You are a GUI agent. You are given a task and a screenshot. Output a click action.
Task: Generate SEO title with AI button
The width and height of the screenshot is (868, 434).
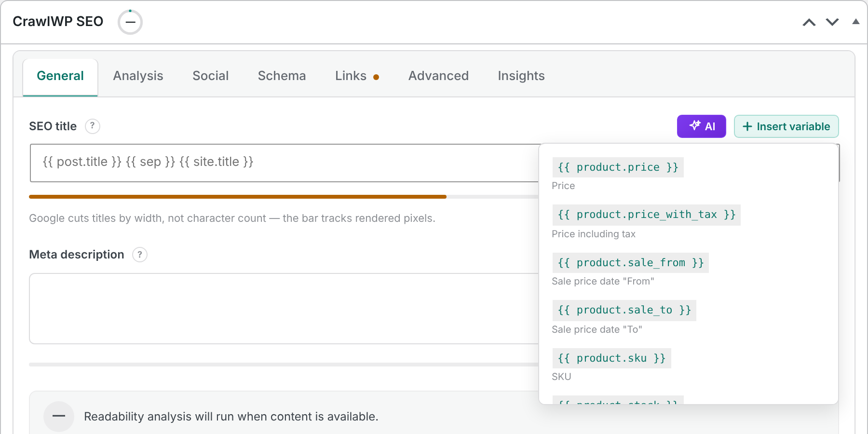(x=702, y=126)
